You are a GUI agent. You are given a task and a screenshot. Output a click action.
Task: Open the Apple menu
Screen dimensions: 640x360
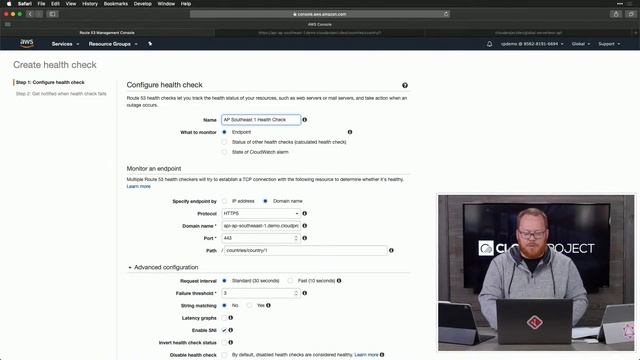[9, 4]
